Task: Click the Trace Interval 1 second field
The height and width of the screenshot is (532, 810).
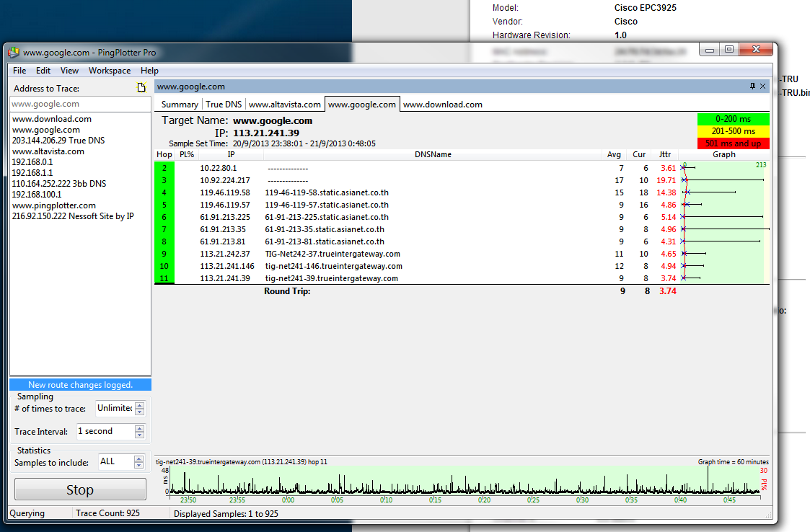Action: [106, 431]
